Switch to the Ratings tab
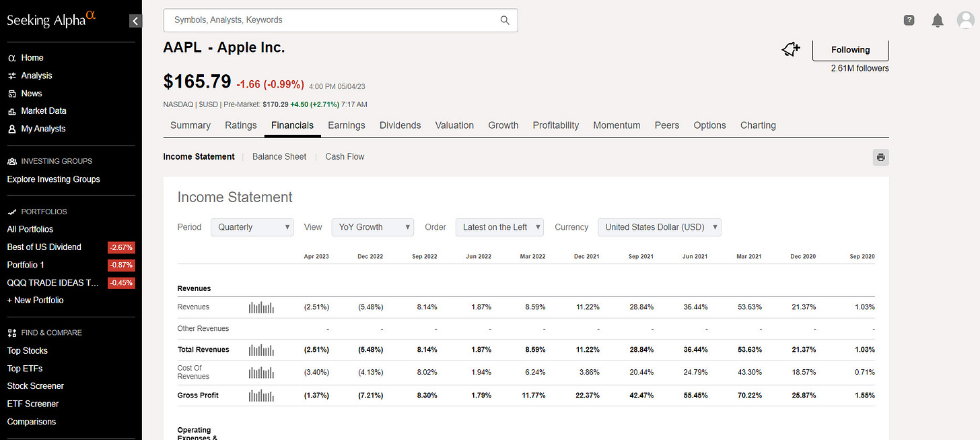Screen dimensions: 980x440 pyautogui.click(x=241, y=125)
